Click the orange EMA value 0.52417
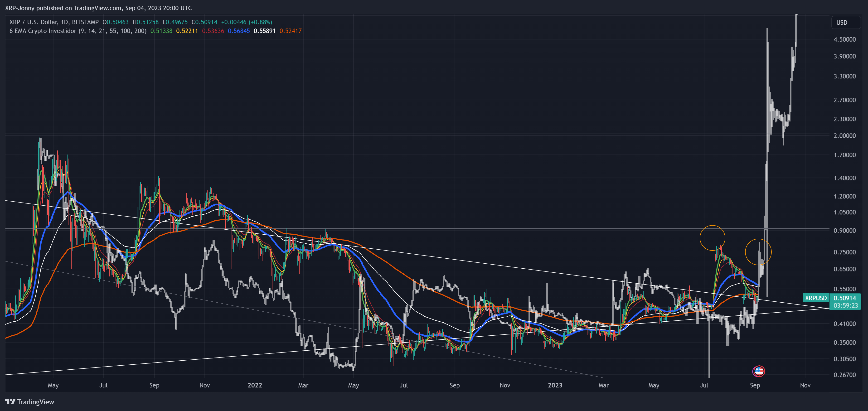 pyautogui.click(x=291, y=31)
